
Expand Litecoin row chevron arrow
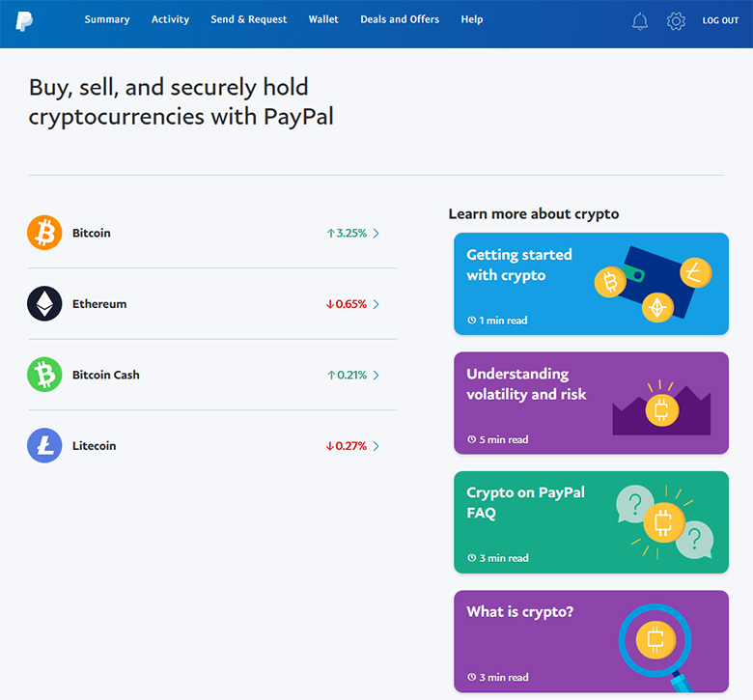pyautogui.click(x=376, y=446)
